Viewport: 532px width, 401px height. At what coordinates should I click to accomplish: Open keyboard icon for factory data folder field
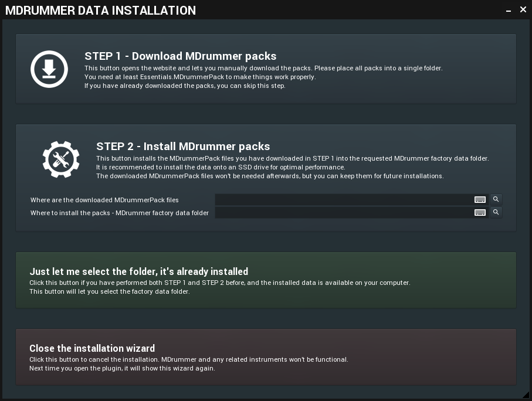(480, 212)
